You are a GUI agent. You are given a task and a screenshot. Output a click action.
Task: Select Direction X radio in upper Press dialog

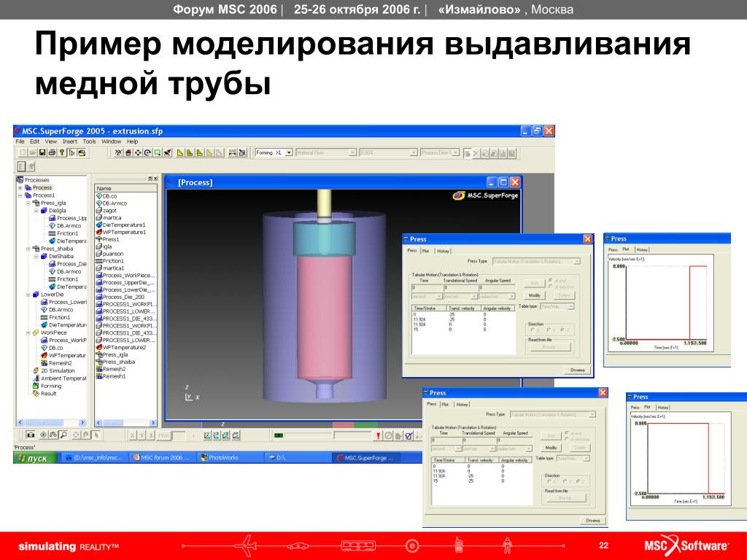coord(533,330)
